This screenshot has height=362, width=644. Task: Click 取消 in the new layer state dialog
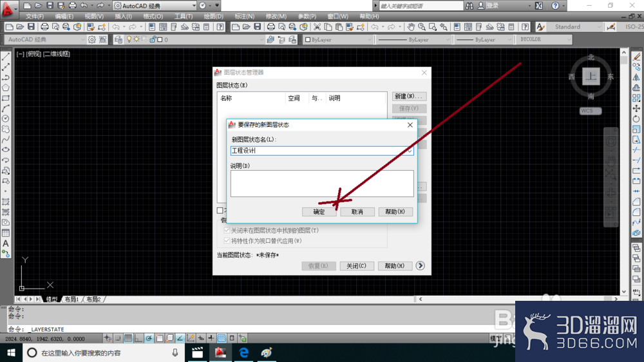click(x=357, y=212)
